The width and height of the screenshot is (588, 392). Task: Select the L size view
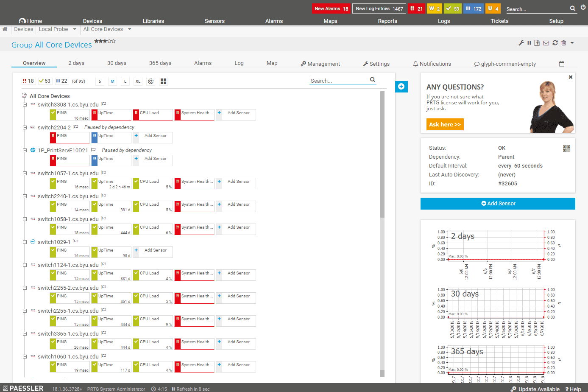pos(125,81)
